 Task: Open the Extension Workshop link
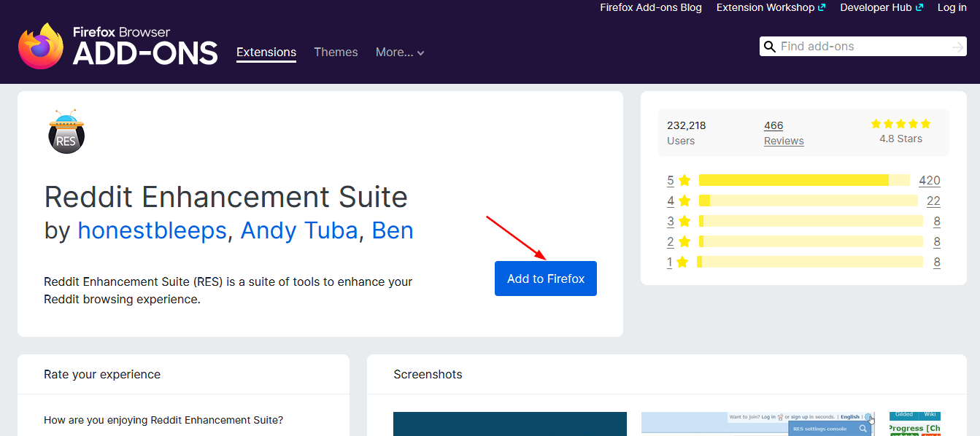[x=765, y=7]
